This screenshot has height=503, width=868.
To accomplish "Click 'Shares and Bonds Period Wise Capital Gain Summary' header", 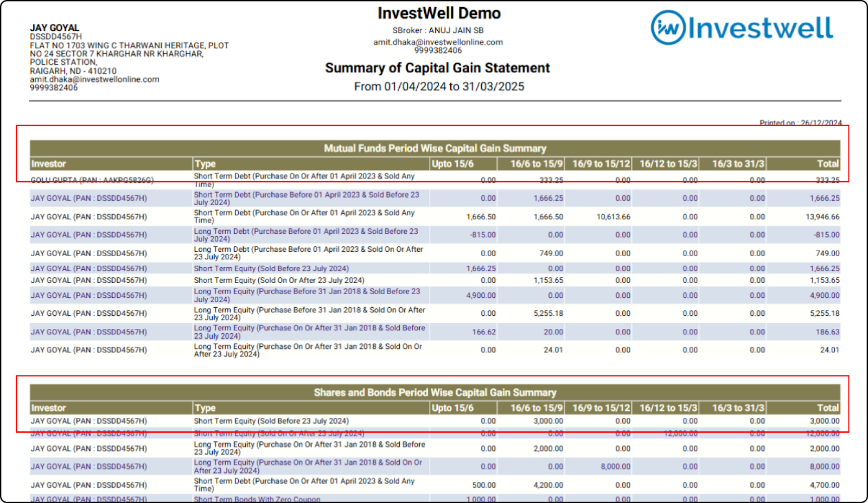I will click(435, 392).
